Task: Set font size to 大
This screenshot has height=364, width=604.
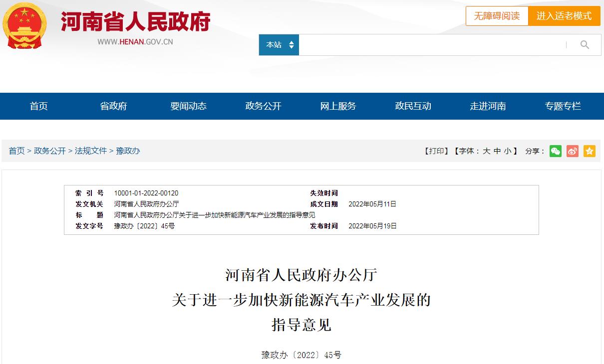Action: 486,151
